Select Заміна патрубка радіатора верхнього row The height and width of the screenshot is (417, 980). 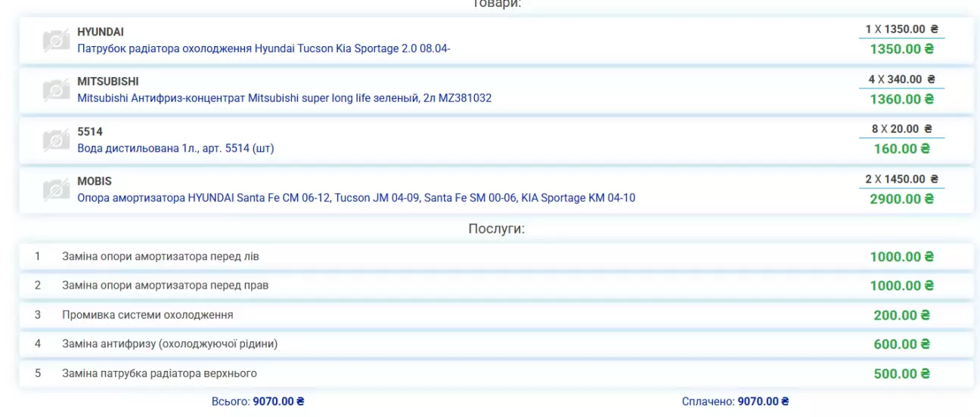click(160, 373)
